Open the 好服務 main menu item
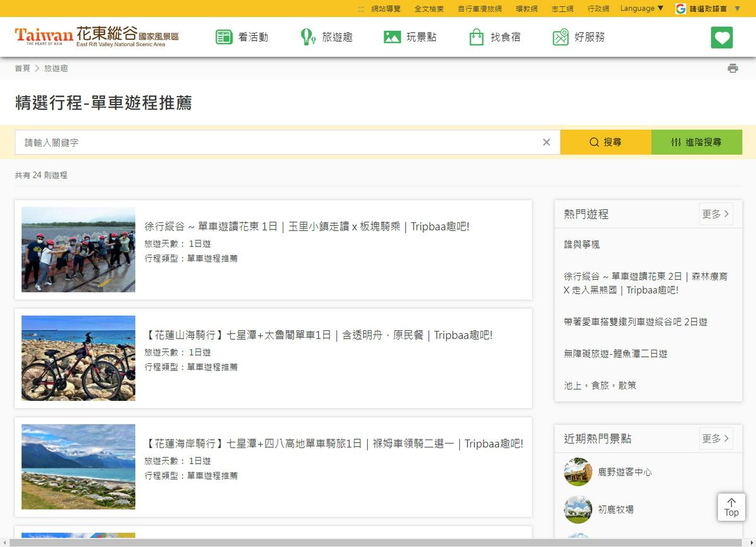 tap(590, 37)
